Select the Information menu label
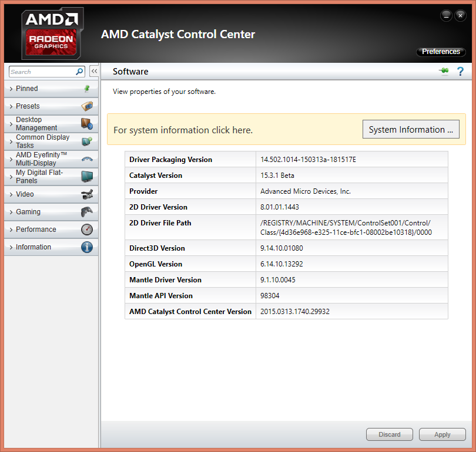The height and width of the screenshot is (452, 476). (x=33, y=247)
